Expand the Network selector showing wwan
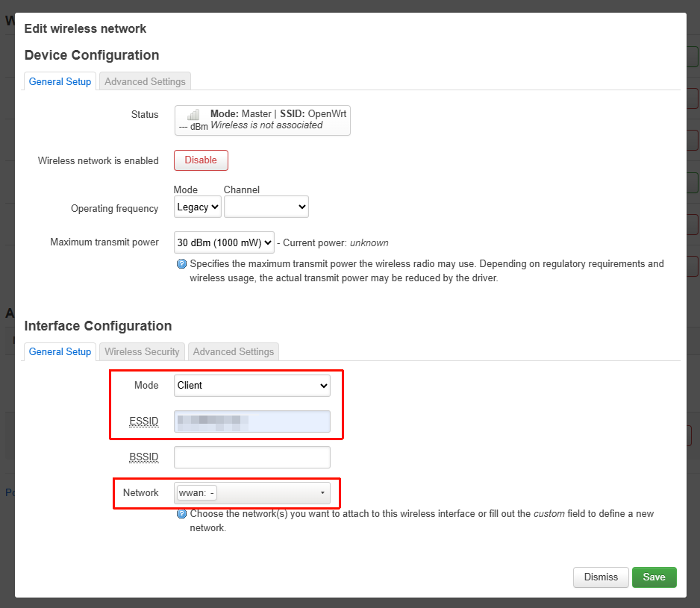 coord(252,493)
